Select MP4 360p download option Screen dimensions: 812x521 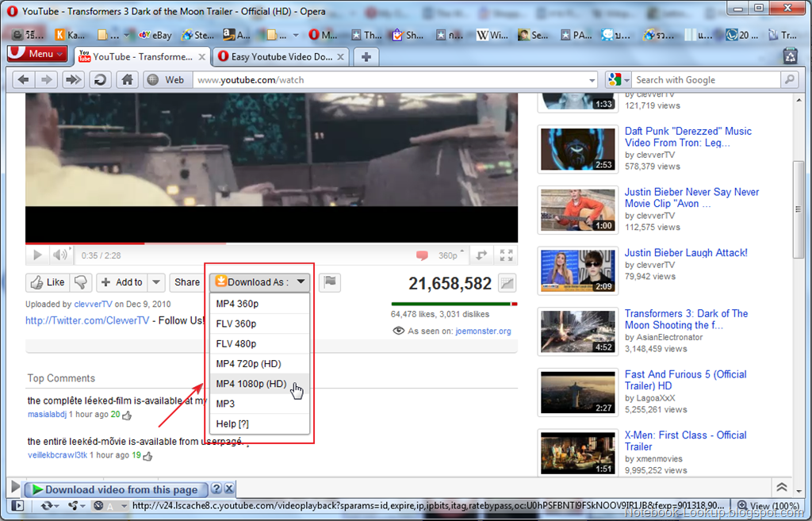[x=259, y=304]
